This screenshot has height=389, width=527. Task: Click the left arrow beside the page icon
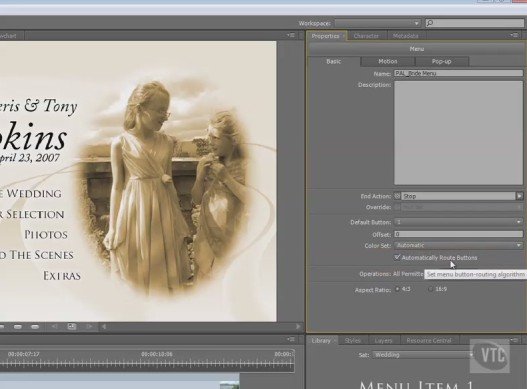click(x=54, y=326)
